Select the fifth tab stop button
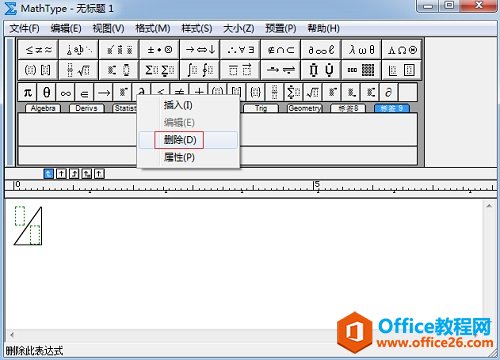This screenshot has width=500, height=360. 99,174
